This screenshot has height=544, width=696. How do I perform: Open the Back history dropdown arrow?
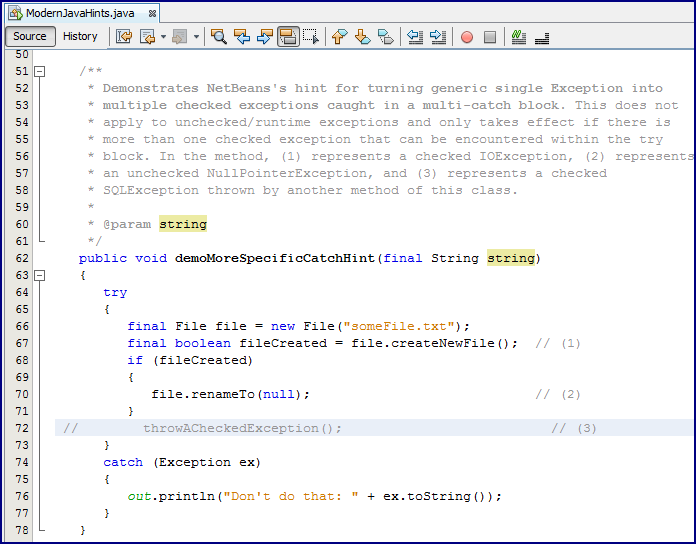163,36
